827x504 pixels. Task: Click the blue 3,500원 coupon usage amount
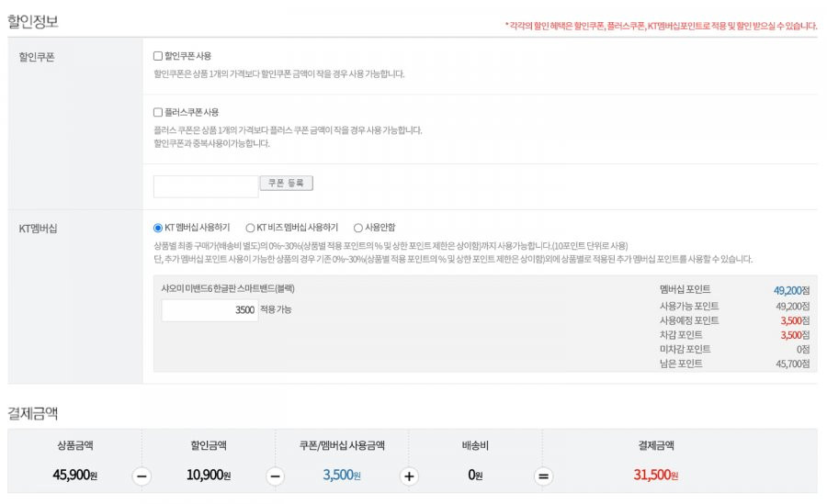[x=342, y=475]
